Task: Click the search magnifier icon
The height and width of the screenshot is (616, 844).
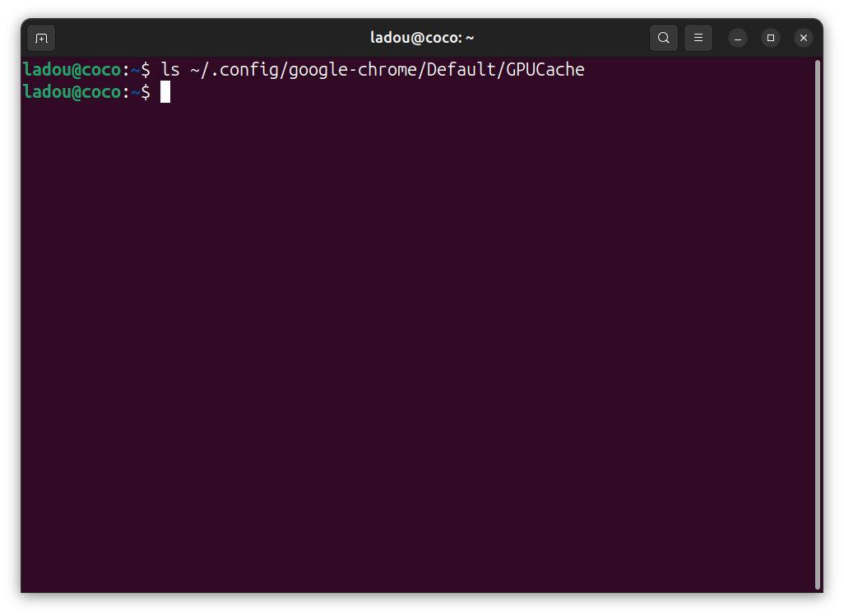Action: 663,38
